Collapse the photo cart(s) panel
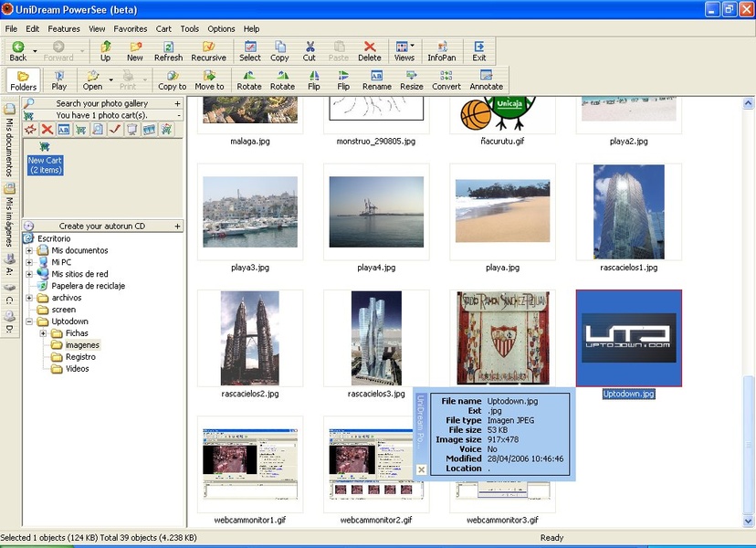The image size is (756, 548). (x=178, y=115)
